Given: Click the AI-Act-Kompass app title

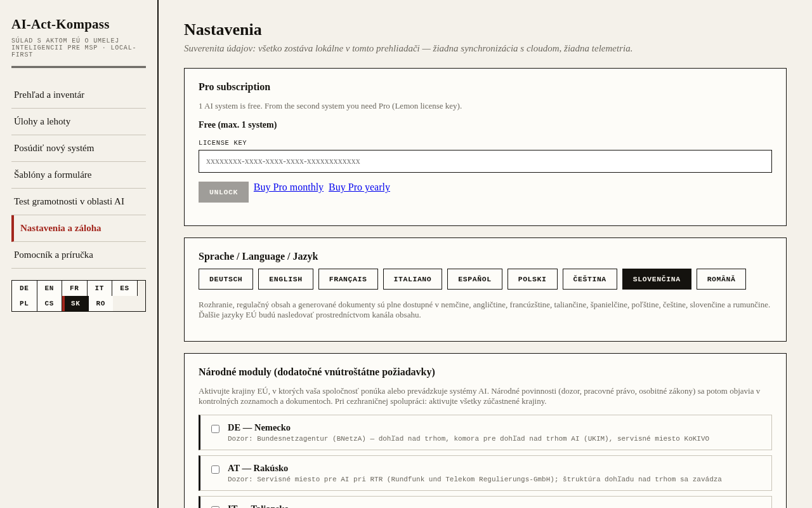Looking at the screenshot, I should tap(60, 24).
